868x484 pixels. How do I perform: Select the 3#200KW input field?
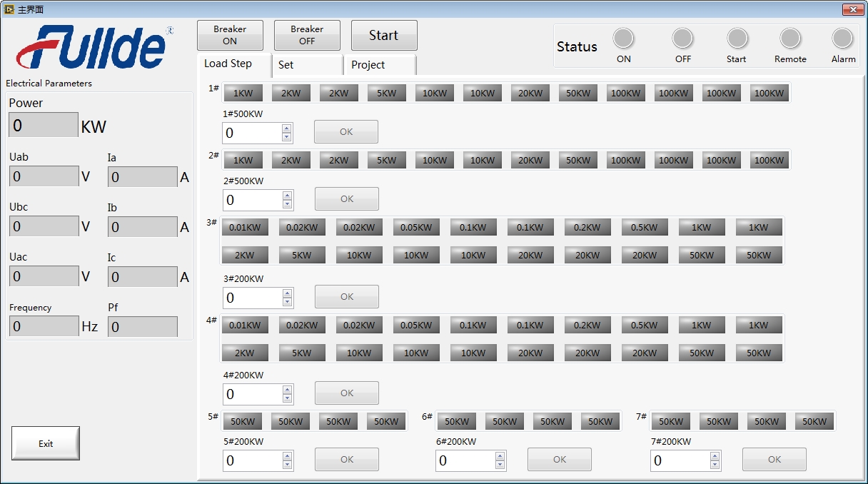point(253,298)
